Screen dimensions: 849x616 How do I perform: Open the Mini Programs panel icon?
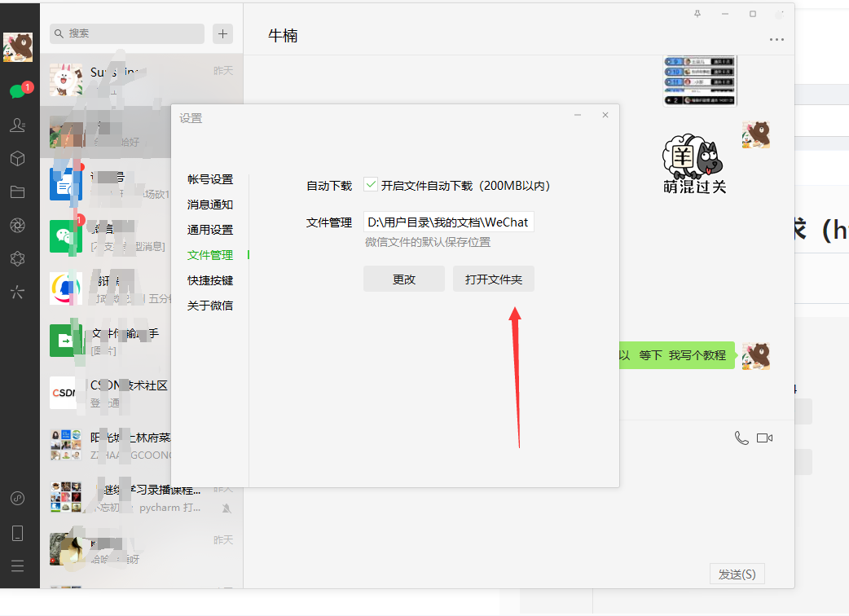tap(18, 498)
